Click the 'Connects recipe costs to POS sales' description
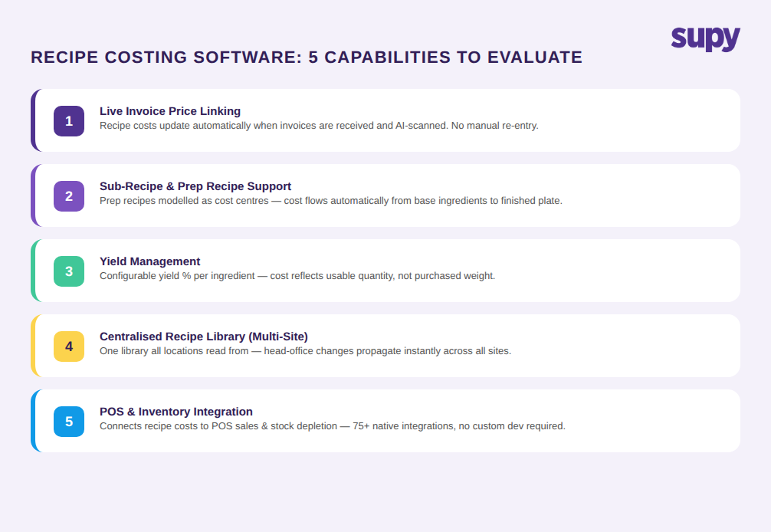This screenshot has width=771, height=532. click(333, 426)
